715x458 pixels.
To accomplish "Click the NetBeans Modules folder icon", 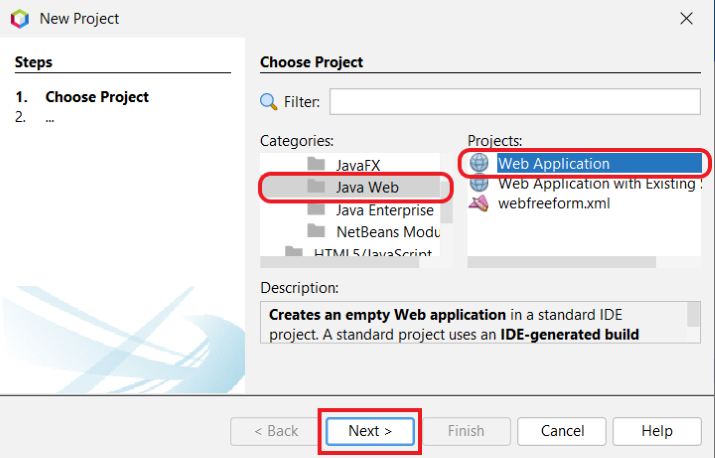I will pyautogui.click(x=317, y=231).
